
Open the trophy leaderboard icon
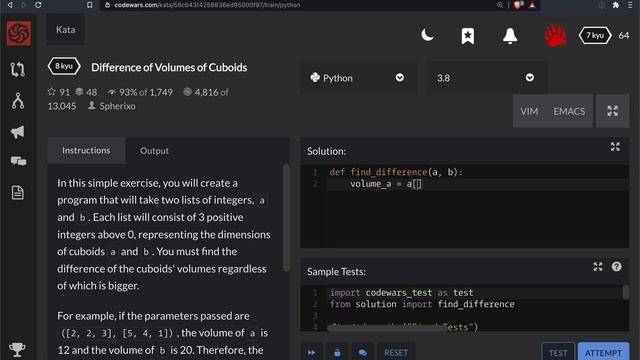[x=17, y=349]
